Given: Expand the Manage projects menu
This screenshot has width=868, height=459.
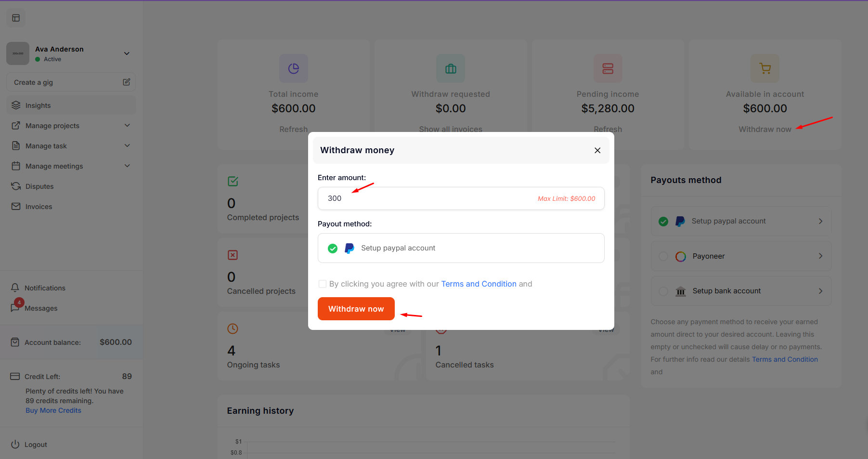Looking at the screenshot, I should (127, 125).
